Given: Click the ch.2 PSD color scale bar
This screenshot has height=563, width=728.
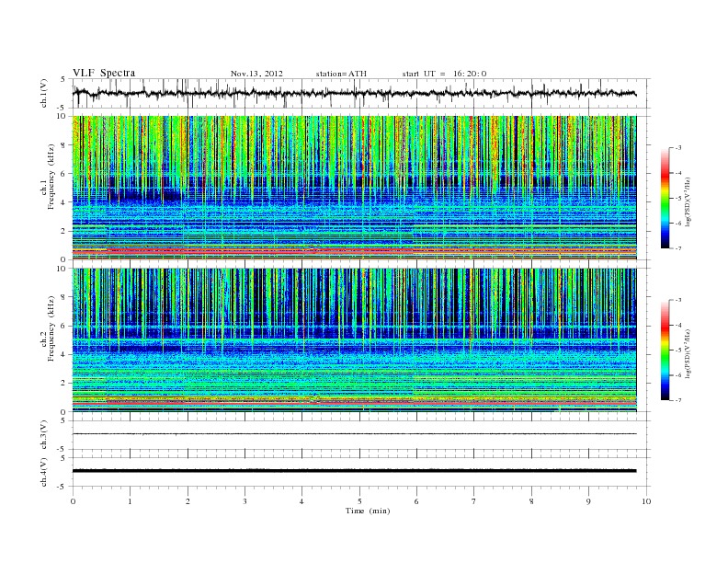Looking at the screenshot, I should click(665, 350).
